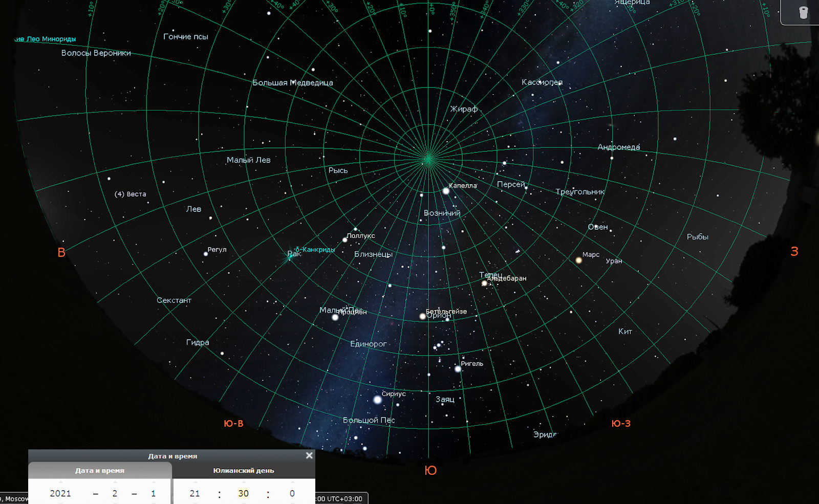Click the Большая Медведица constellation label
This screenshot has width=819, height=504.
[293, 82]
